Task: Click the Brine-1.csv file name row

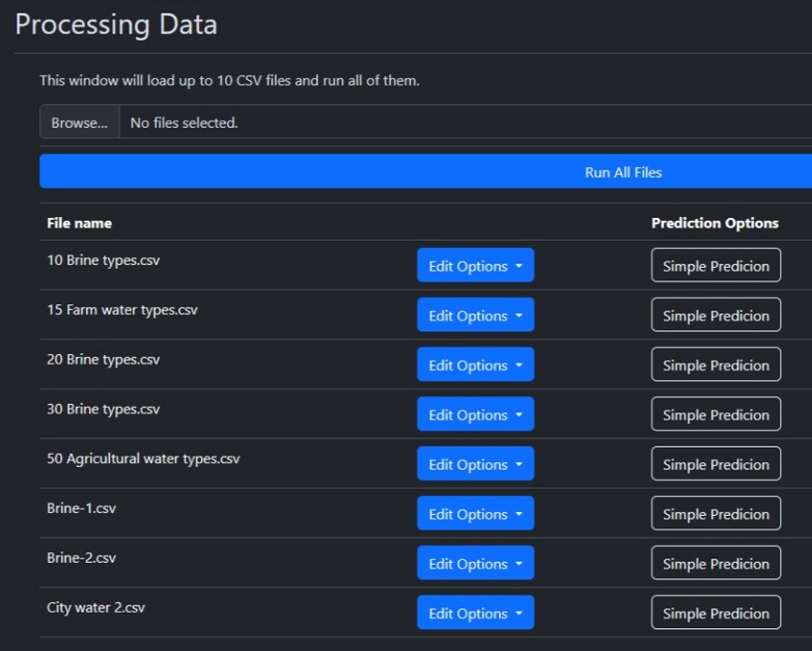Action: [426, 513]
